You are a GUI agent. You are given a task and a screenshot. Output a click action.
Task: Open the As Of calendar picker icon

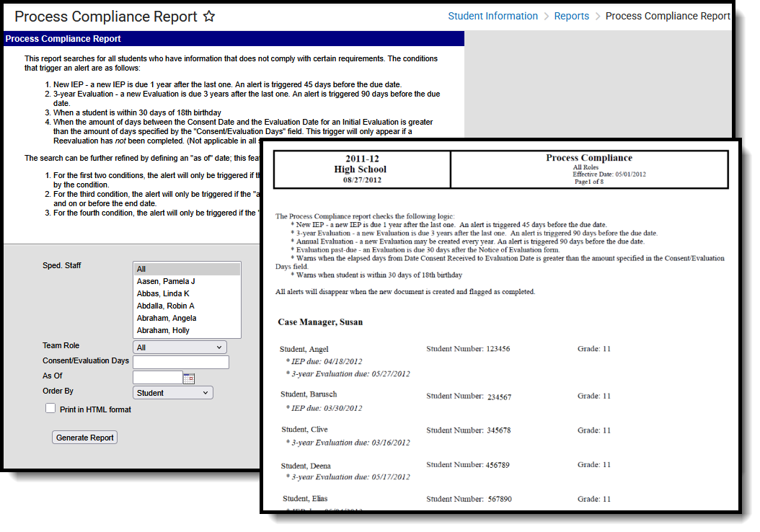pos(189,378)
